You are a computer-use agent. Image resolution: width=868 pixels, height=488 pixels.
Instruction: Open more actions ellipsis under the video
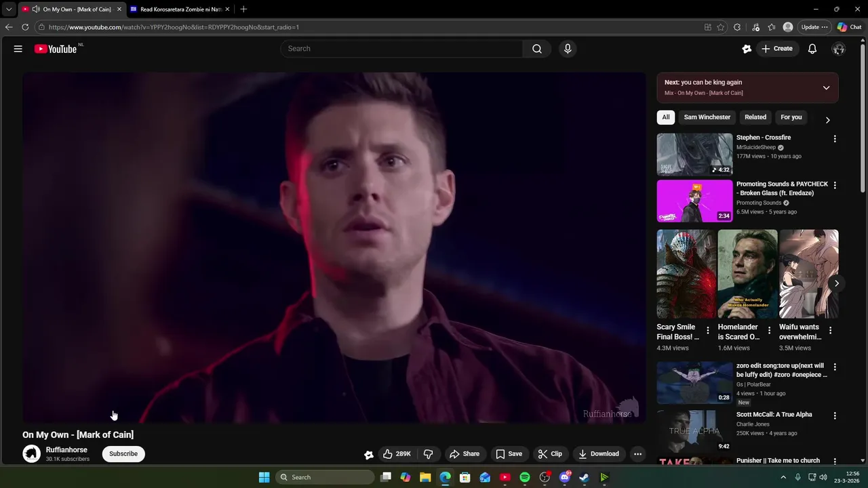pos(637,454)
